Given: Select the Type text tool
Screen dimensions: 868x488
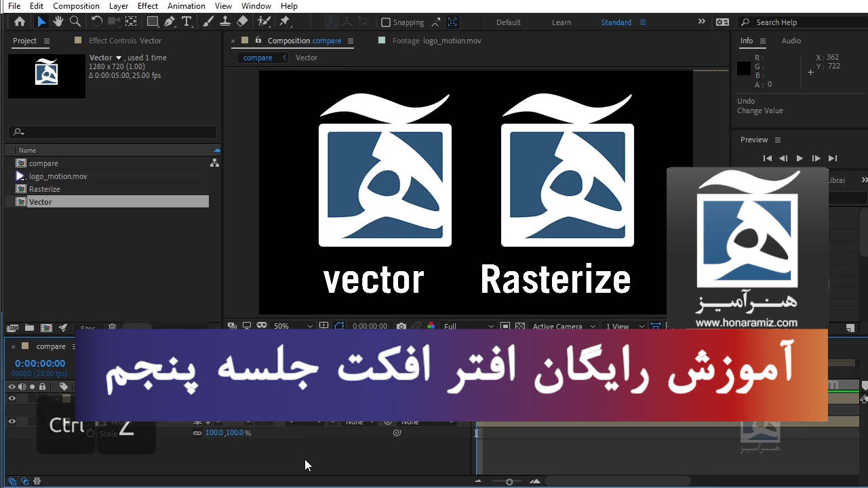Looking at the screenshot, I should (186, 22).
